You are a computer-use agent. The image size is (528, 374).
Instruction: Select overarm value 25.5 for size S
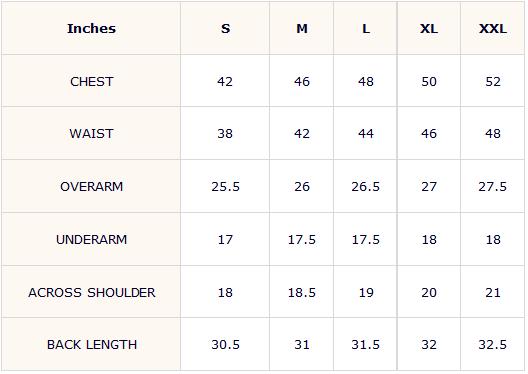click(x=225, y=186)
